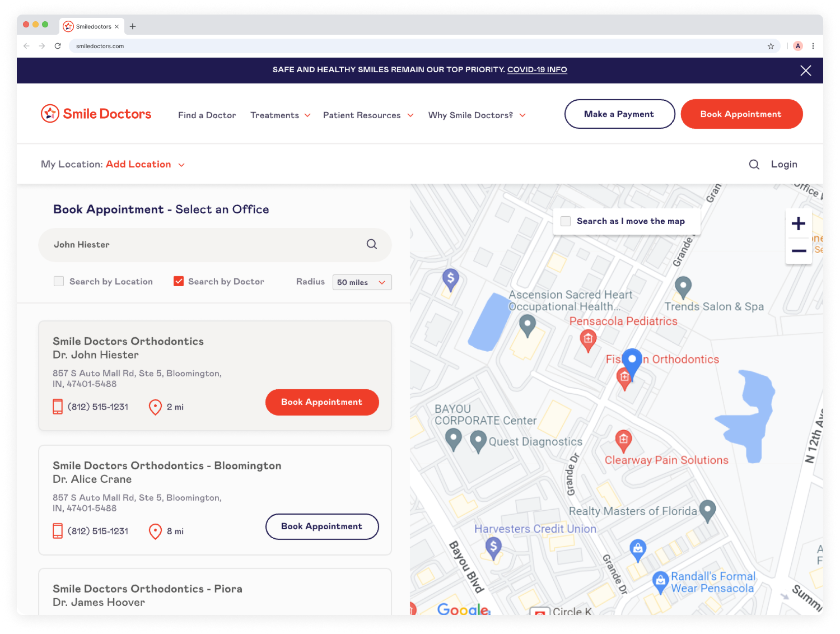Zoom in on the map
The image size is (840, 634).
tap(799, 223)
